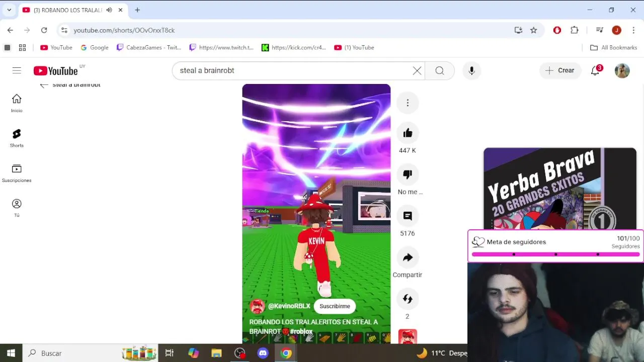Open a new browser tab

pyautogui.click(x=137, y=10)
